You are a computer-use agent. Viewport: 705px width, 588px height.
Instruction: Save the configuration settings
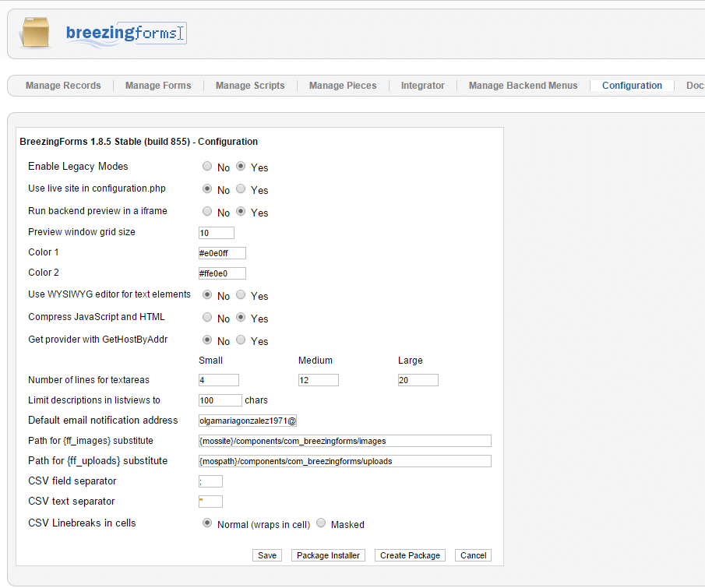click(x=267, y=555)
